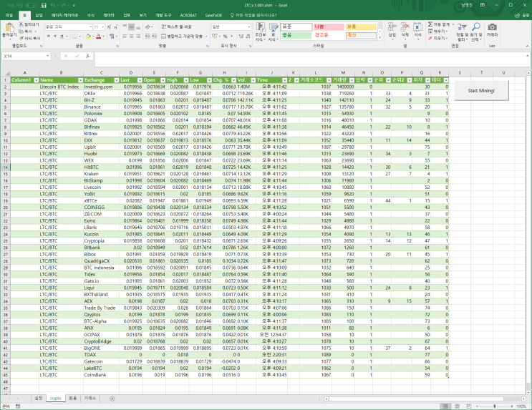The width and height of the screenshot is (532, 410).
Task: Open the Data (데이터) ribbon tab
Action: pos(109,15)
